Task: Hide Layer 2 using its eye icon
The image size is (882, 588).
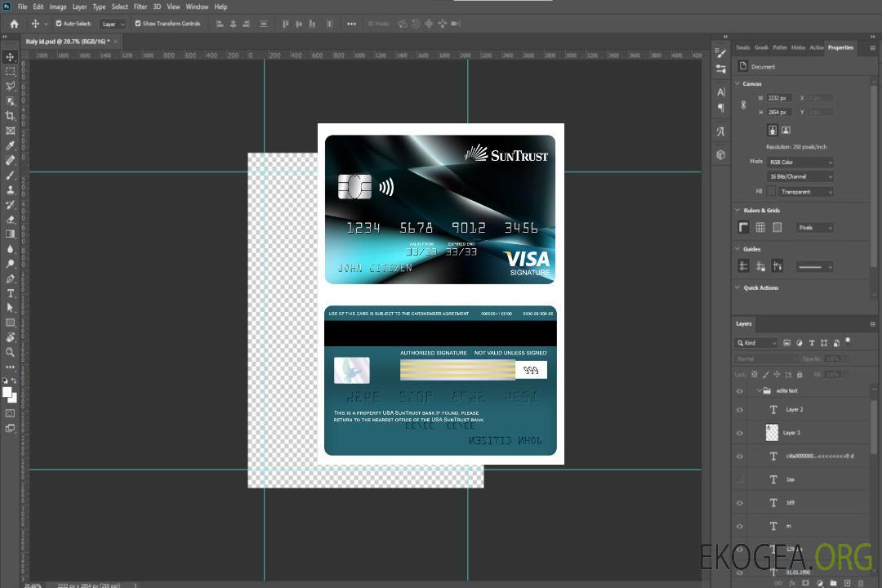Action: (x=740, y=410)
